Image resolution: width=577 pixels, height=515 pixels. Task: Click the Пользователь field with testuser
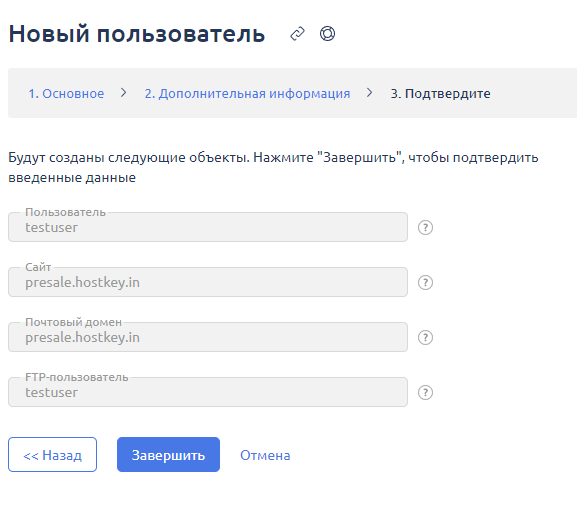click(208, 227)
